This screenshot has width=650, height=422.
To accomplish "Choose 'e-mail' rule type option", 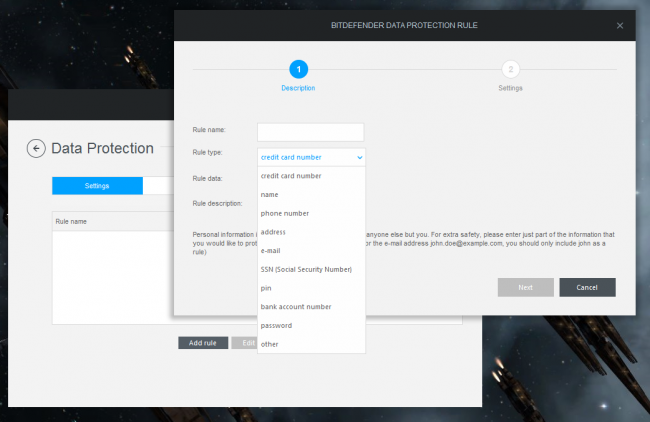I will [311, 251].
